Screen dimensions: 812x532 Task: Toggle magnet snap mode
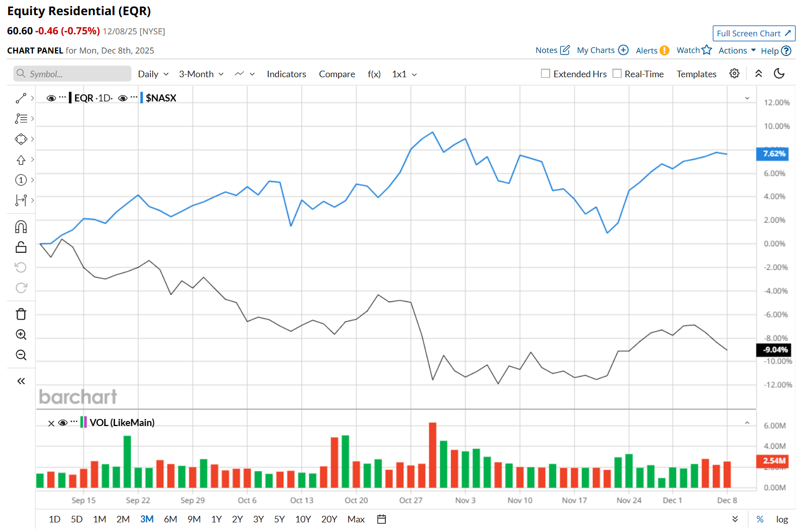[x=21, y=227]
